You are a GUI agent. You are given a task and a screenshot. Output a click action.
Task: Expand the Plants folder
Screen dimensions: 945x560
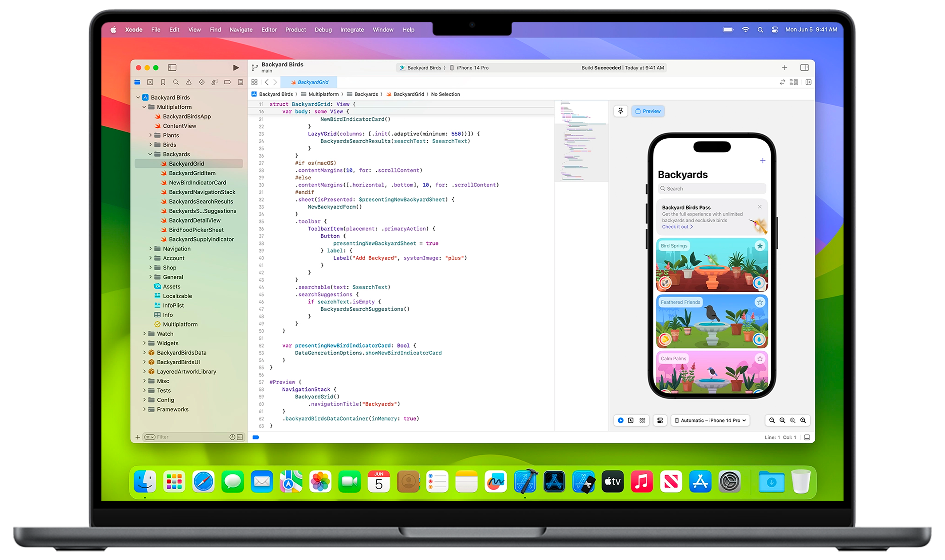pos(150,135)
